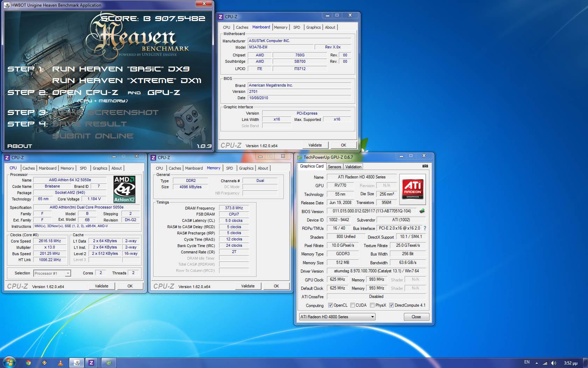Click Validate in the Mainboard CPU-Z window
The image size is (588, 368).
point(315,145)
